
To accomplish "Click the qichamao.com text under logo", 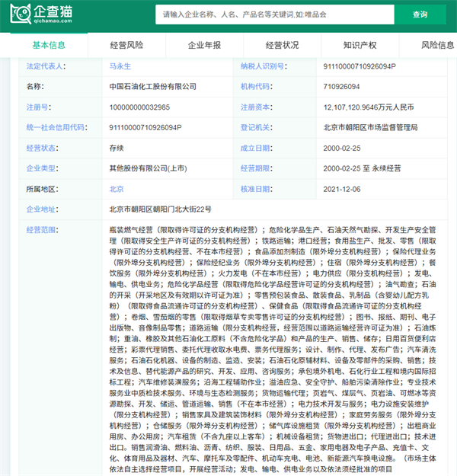I will (53, 21).
